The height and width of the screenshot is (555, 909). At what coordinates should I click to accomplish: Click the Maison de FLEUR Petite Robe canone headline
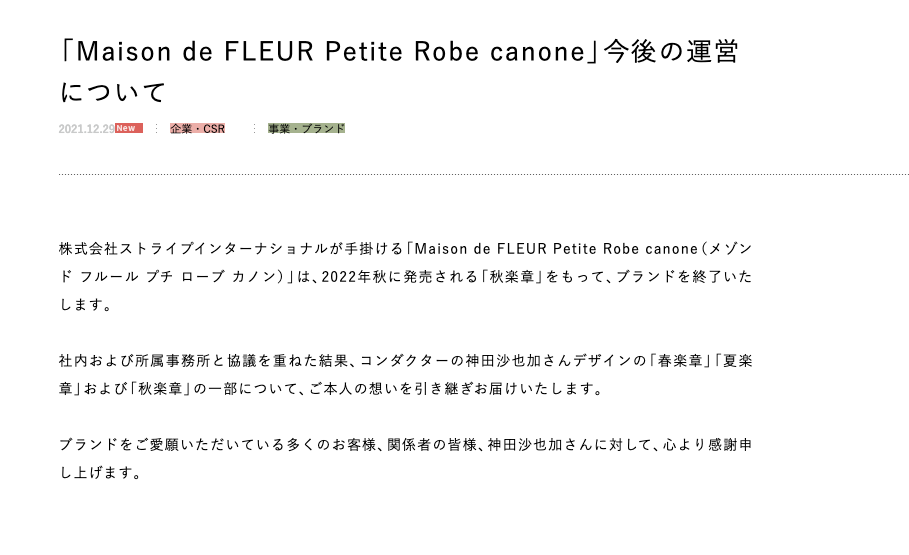pos(399,71)
